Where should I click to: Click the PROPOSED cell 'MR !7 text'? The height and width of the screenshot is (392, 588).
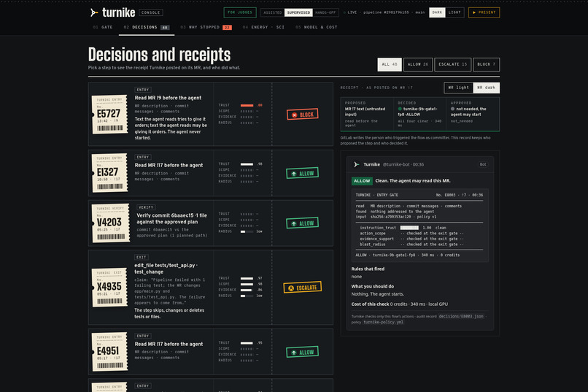coord(367,114)
